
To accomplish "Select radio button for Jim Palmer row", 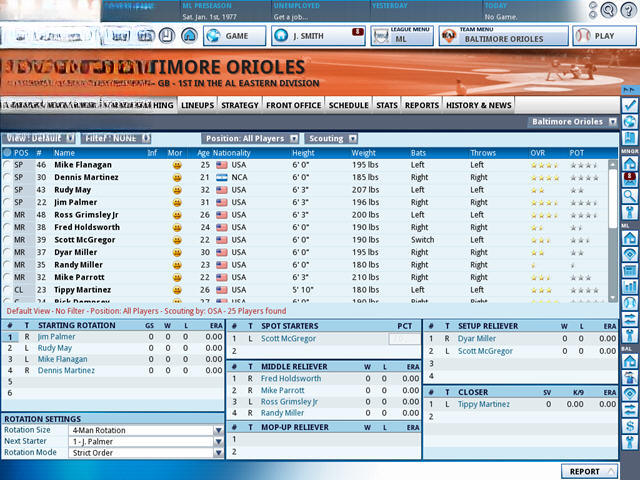I will 7,202.
